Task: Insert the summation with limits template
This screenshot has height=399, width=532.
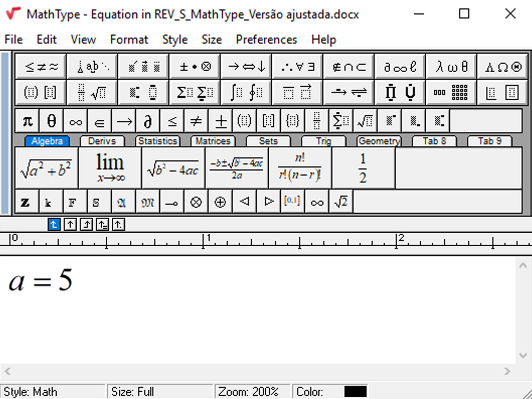Action: (x=341, y=121)
